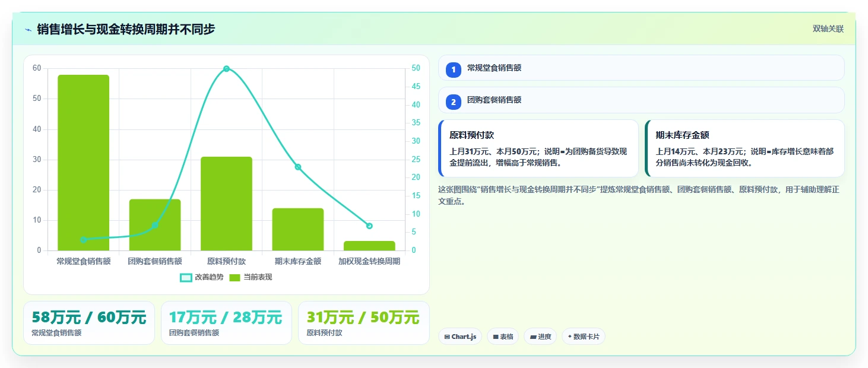Select the 期末库存金额 green bar

298,229
